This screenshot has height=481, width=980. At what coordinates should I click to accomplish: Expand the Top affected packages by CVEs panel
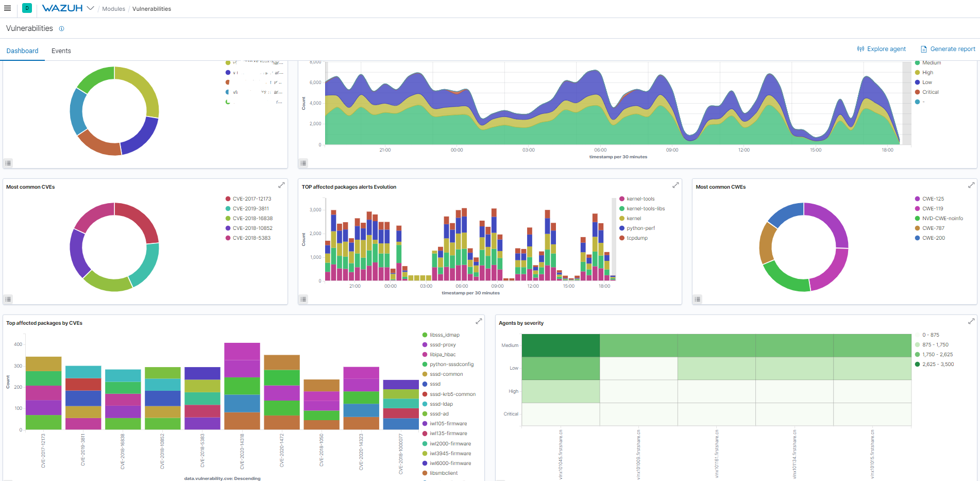click(x=479, y=321)
